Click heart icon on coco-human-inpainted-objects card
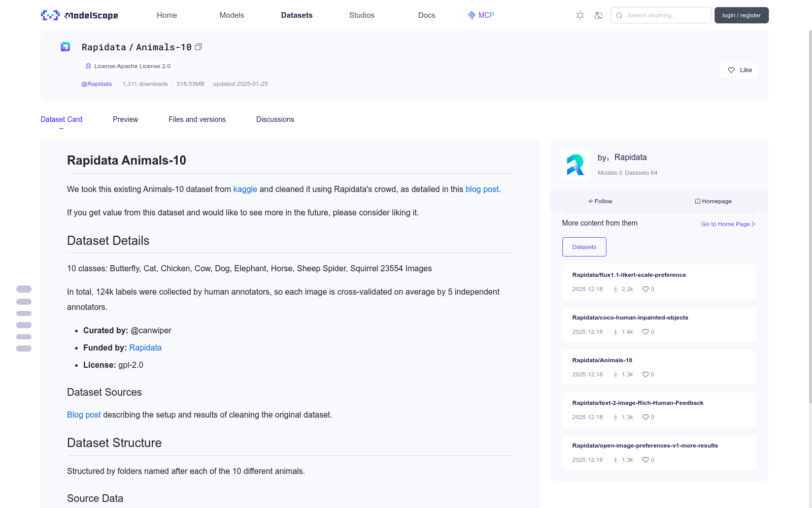This screenshot has height=508, width=812. tap(646, 332)
